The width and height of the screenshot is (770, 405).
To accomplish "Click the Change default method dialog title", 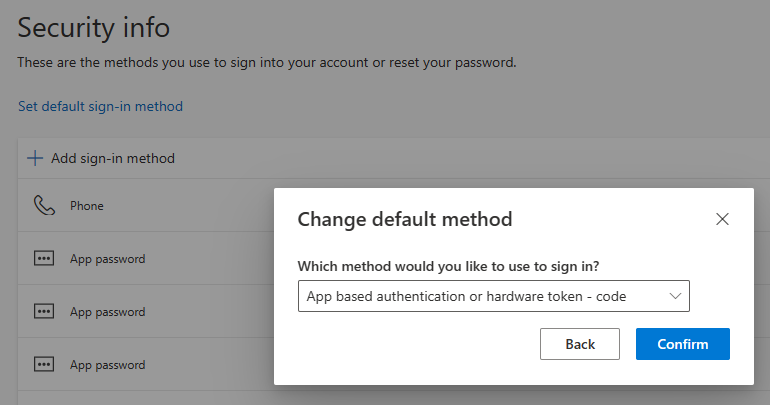I will click(405, 219).
